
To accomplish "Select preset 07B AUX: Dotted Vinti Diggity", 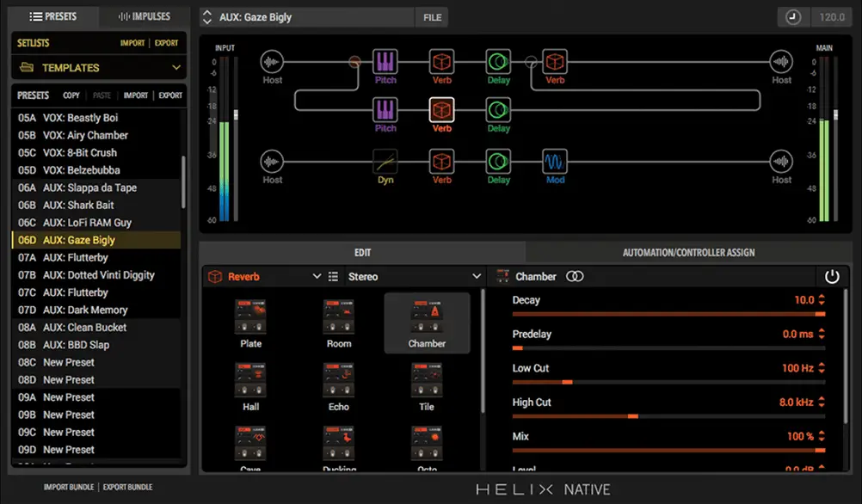I will click(x=96, y=275).
